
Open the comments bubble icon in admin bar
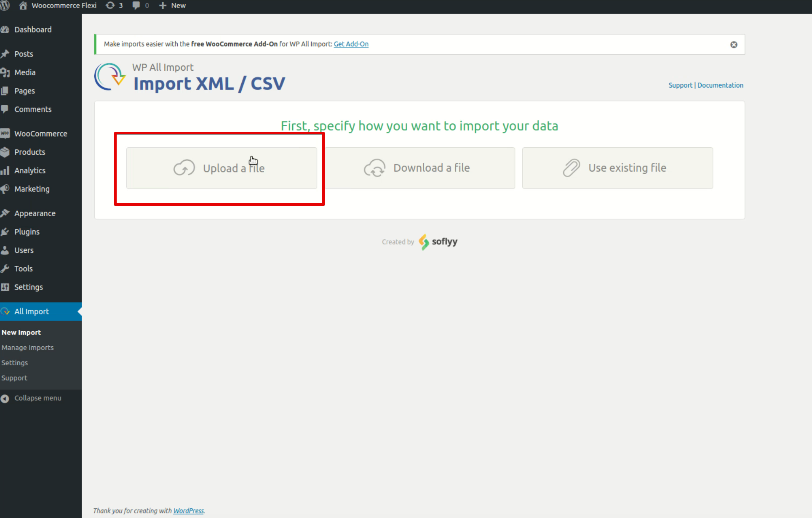(136, 5)
